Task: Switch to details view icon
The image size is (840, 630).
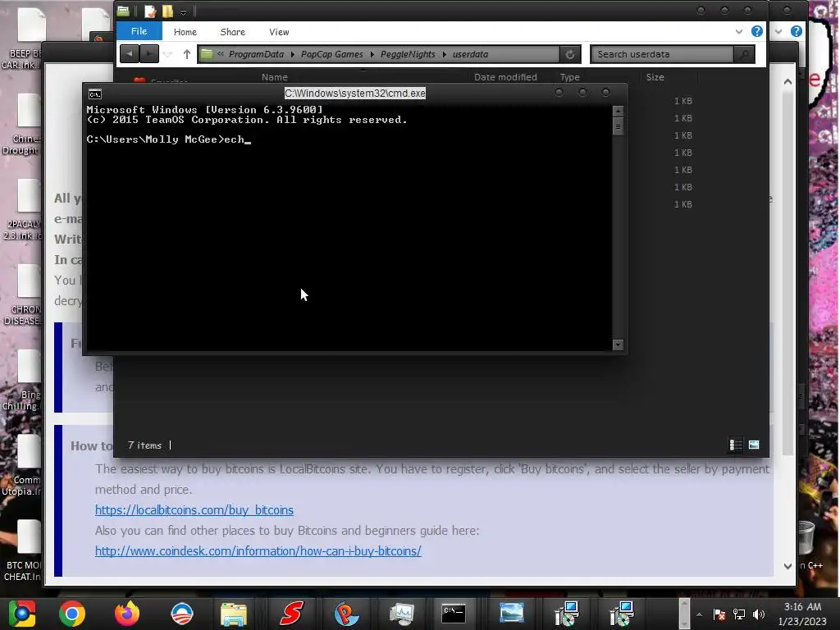Action: pos(736,445)
